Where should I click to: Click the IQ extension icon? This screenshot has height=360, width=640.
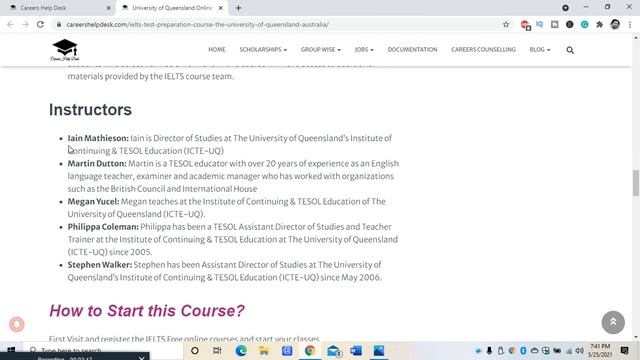click(540, 24)
